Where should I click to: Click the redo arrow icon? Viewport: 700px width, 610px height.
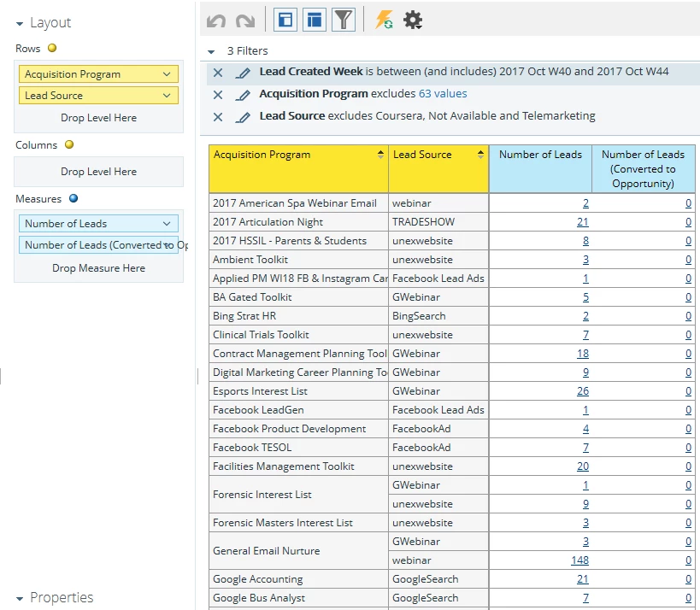click(245, 21)
